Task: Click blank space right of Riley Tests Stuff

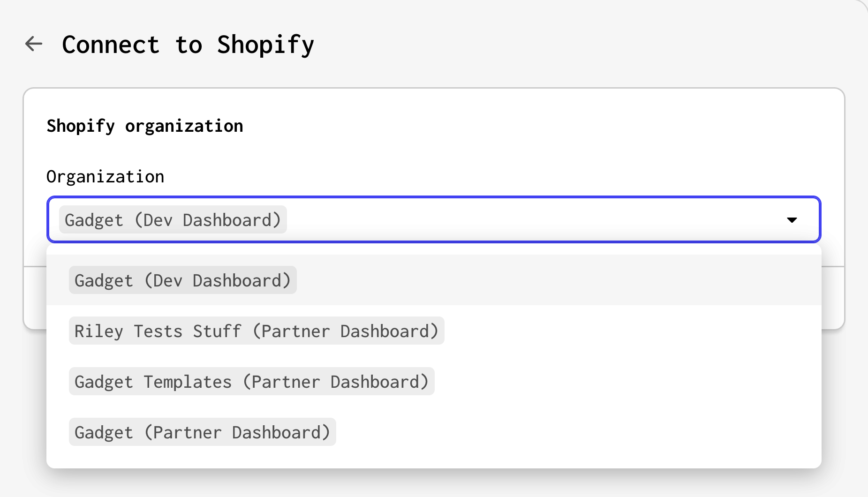Action: (633, 331)
